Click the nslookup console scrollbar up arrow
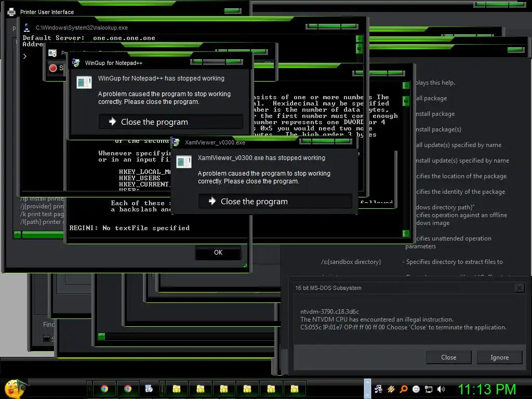 [x=360, y=38]
